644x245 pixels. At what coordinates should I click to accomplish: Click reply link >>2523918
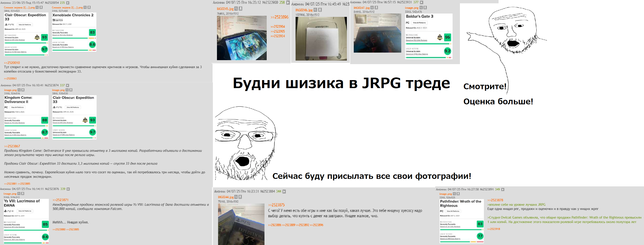493,229
